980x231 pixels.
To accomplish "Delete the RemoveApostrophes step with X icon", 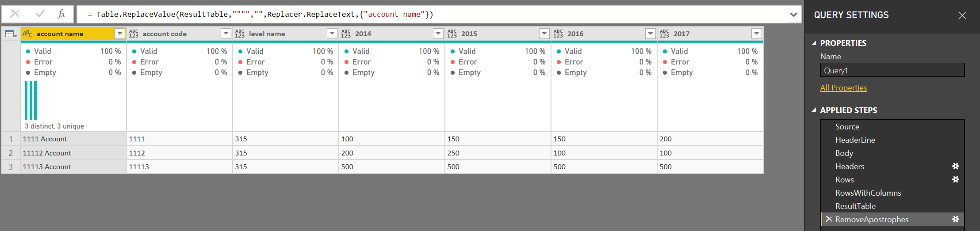I will (x=829, y=219).
